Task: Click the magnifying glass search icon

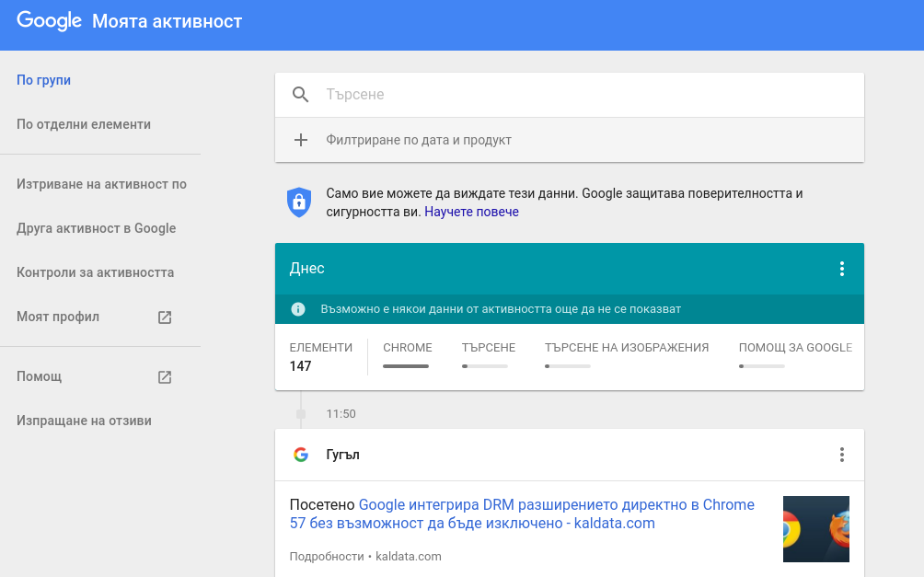Action: pyautogui.click(x=301, y=94)
